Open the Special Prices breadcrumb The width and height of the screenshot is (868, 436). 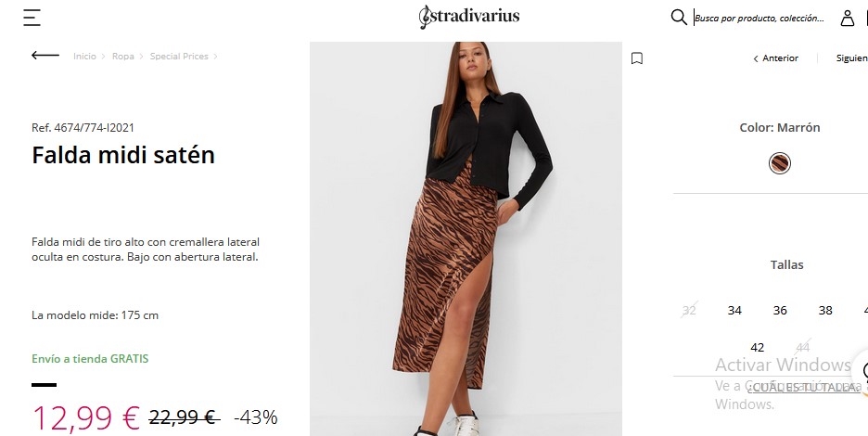click(179, 57)
